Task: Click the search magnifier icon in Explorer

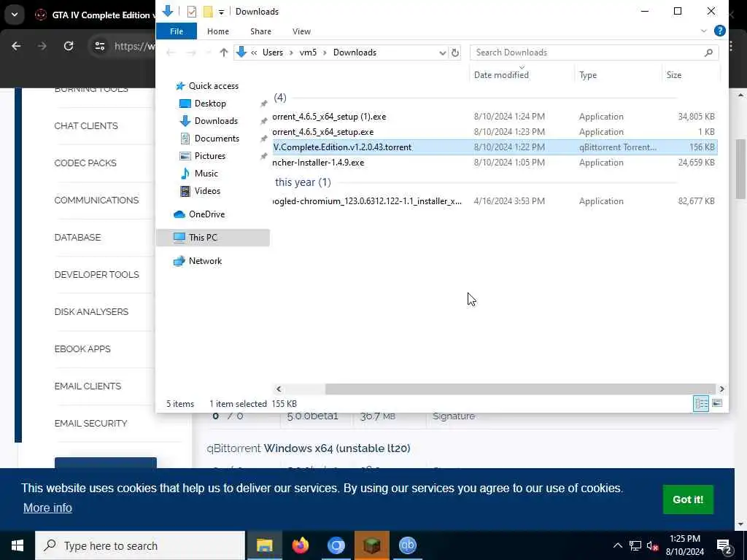Action: [708, 52]
